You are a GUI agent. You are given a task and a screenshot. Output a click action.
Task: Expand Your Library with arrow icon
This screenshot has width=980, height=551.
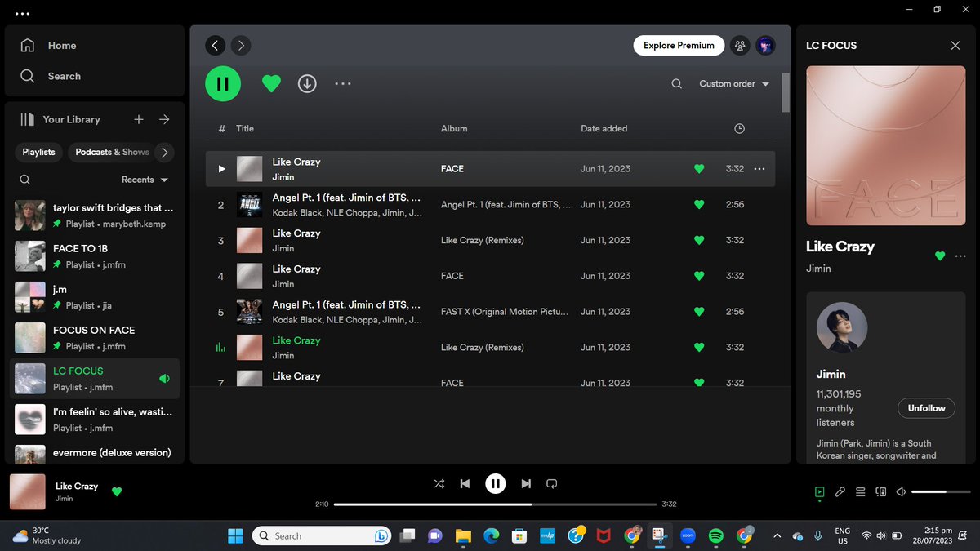[x=164, y=119]
